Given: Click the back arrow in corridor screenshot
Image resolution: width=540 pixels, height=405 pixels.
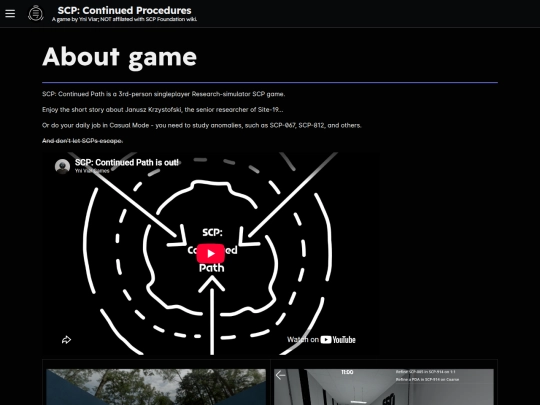Looking at the screenshot, I should (x=280, y=375).
